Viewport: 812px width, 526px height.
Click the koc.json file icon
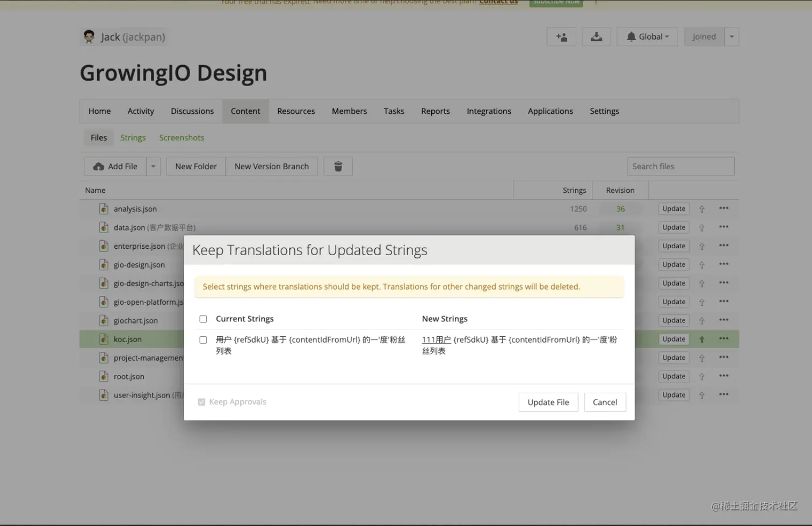click(104, 339)
